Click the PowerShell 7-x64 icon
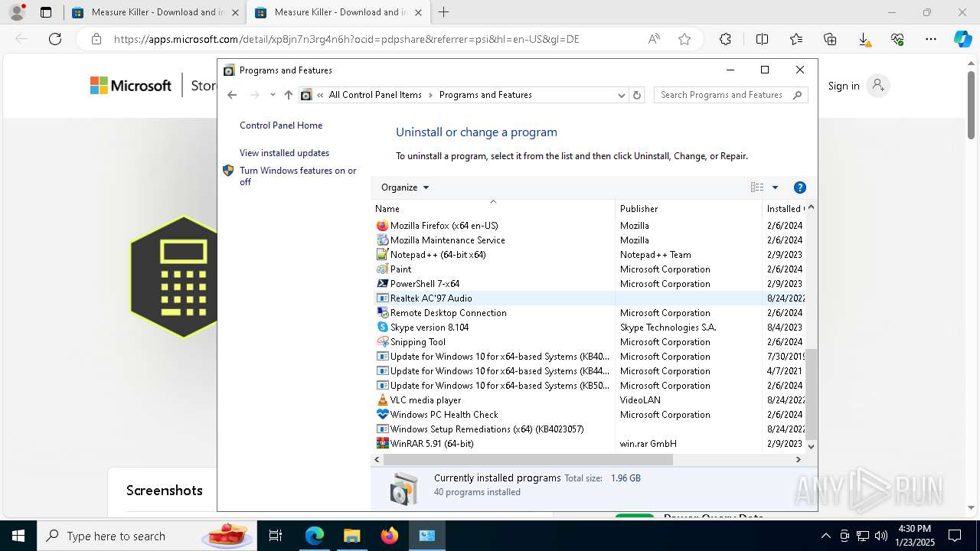Viewport: 980px width, 551px height. 383,284
